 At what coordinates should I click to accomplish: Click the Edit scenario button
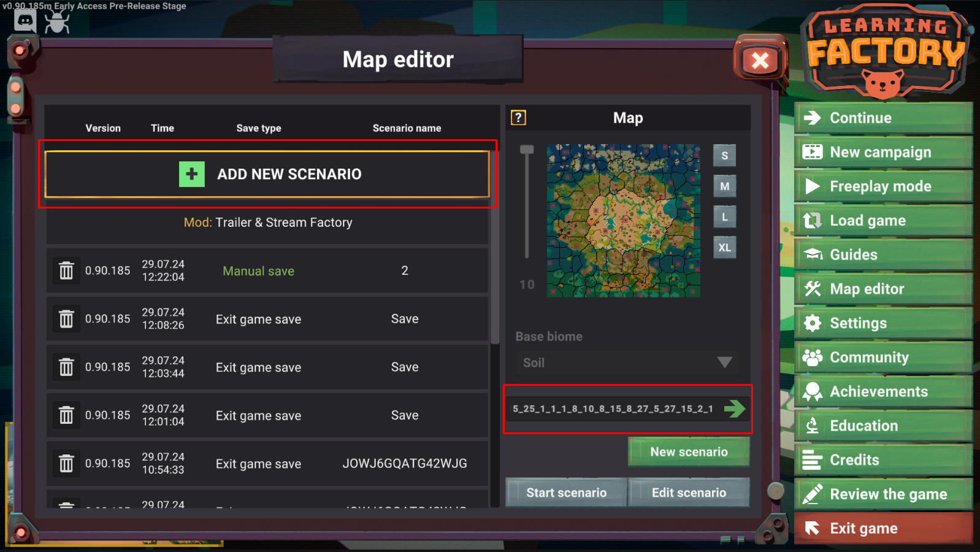689,493
